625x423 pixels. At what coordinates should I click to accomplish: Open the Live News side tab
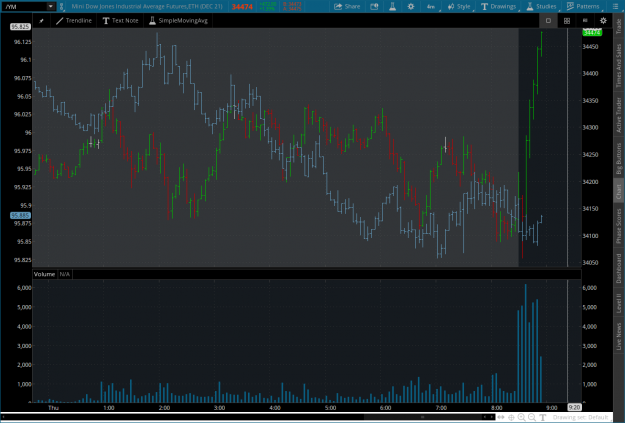(619, 336)
